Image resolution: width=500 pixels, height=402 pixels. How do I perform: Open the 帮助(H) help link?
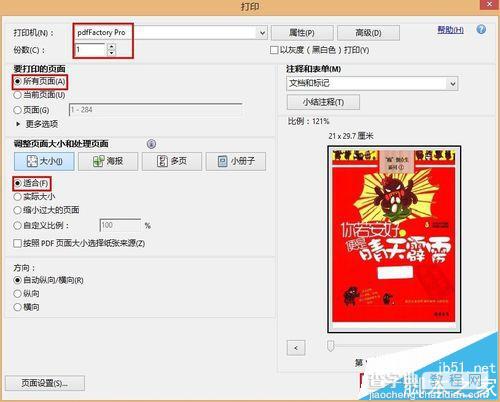point(450,30)
